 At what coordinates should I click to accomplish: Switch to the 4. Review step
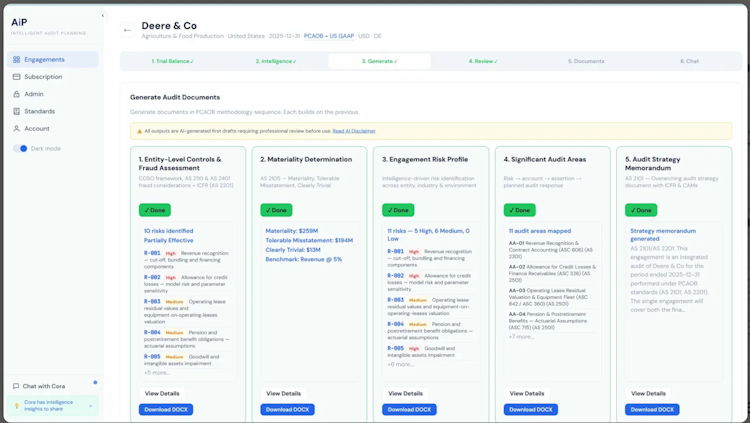[x=483, y=61]
